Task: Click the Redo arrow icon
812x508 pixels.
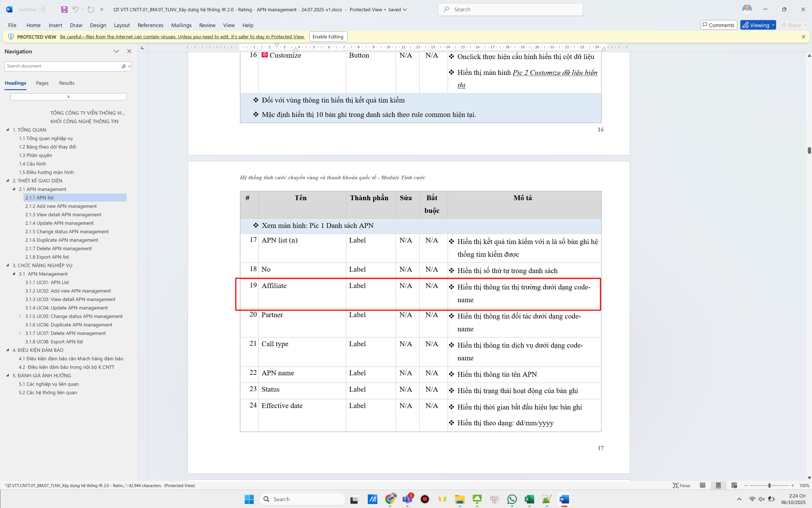Action: (x=91, y=9)
